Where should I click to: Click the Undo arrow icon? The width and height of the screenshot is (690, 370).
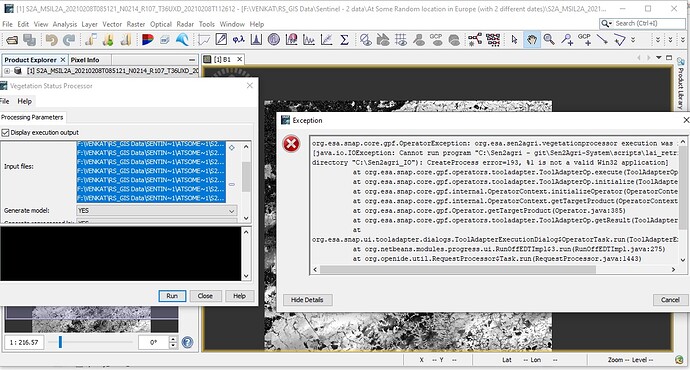click(x=51, y=40)
